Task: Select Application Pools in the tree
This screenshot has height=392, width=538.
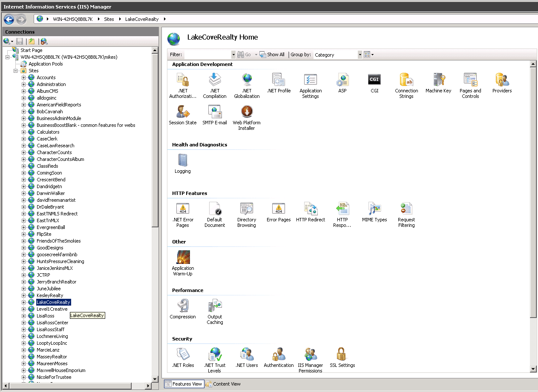Action: [46, 64]
